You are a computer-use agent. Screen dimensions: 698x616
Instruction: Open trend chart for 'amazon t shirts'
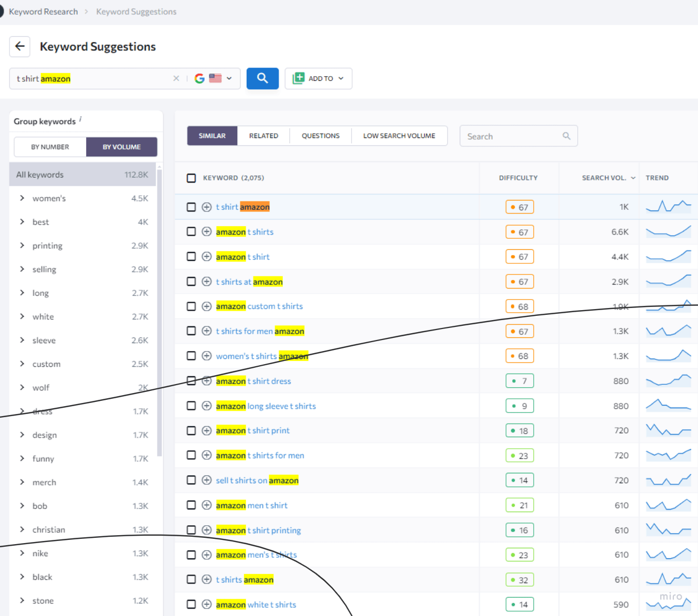[x=669, y=231]
